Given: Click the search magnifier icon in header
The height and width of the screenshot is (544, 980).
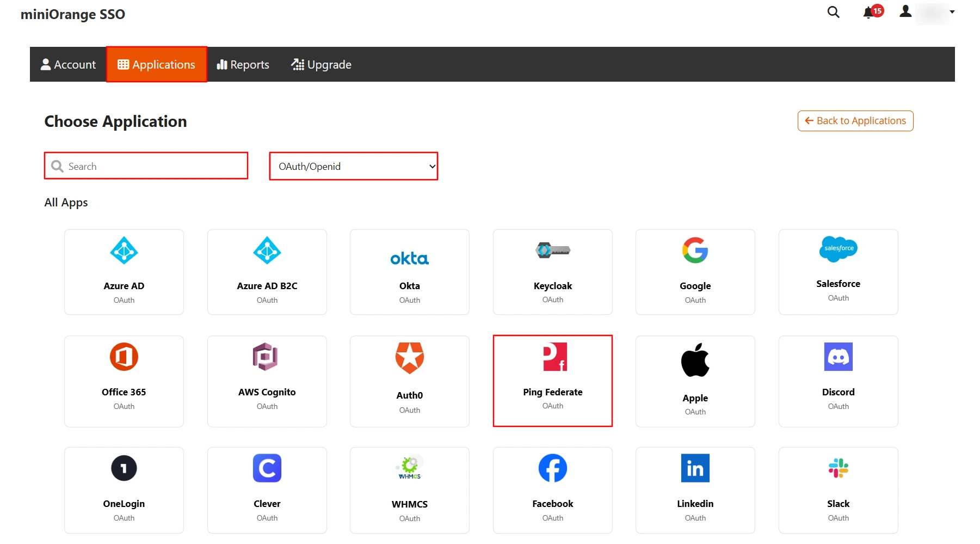Looking at the screenshot, I should pos(833,12).
